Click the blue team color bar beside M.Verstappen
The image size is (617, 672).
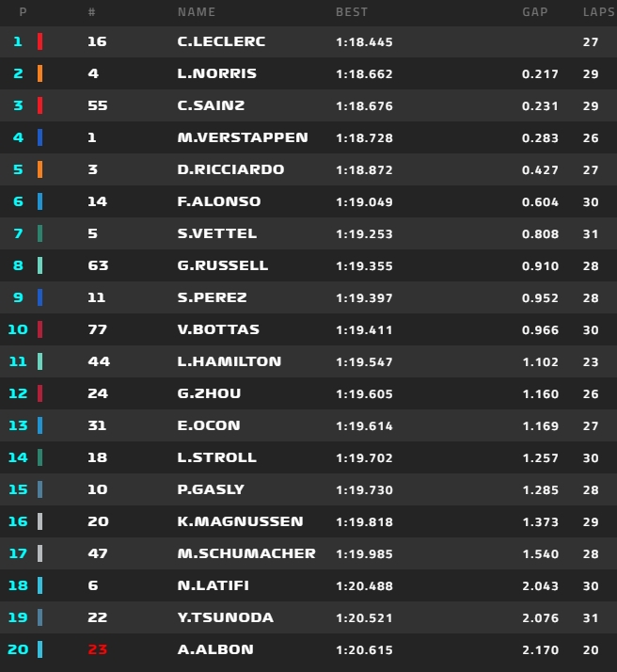[x=40, y=137]
